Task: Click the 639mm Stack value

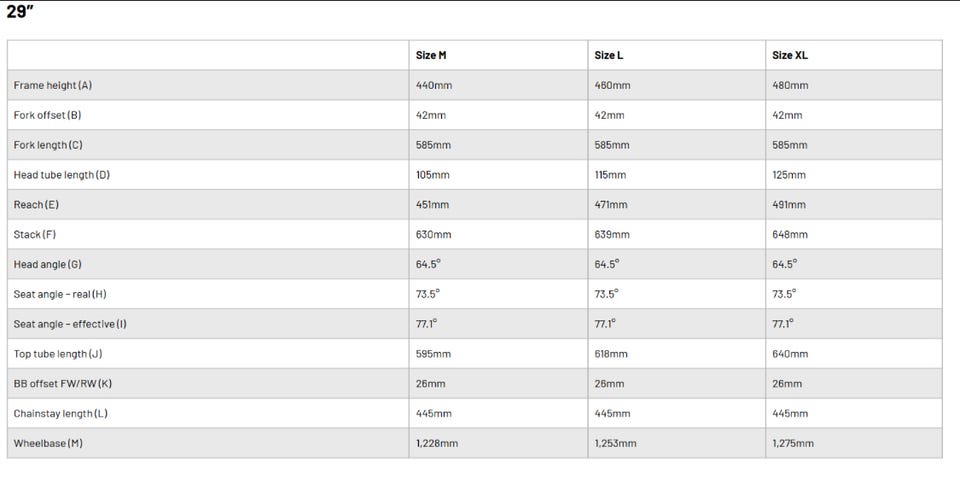Action: click(612, 235)
